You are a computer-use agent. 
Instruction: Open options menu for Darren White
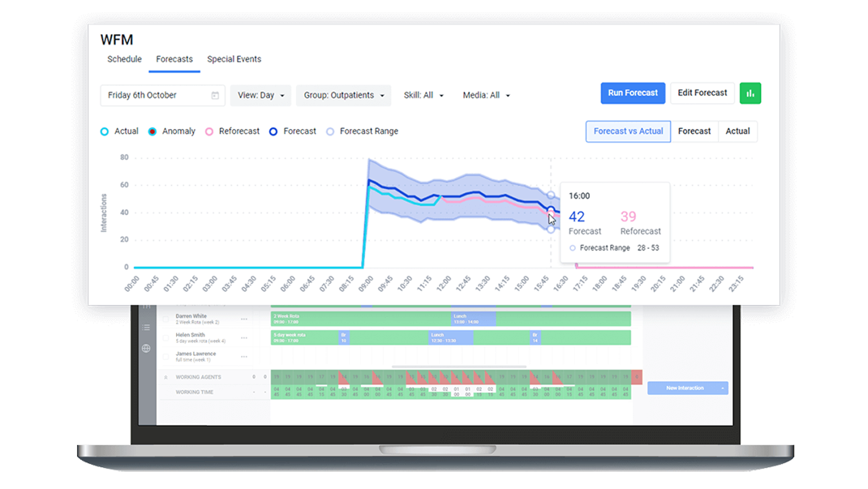(x=244, y=319)
